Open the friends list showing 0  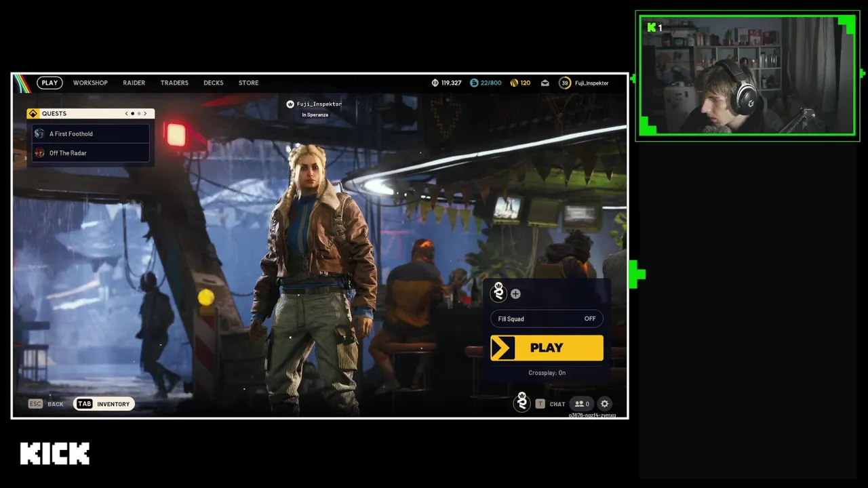(582, 403)
